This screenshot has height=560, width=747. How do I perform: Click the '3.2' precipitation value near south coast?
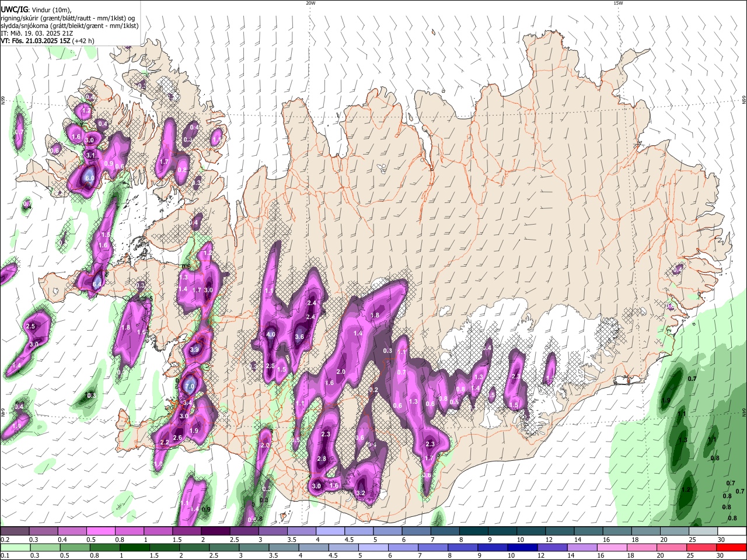360,493
